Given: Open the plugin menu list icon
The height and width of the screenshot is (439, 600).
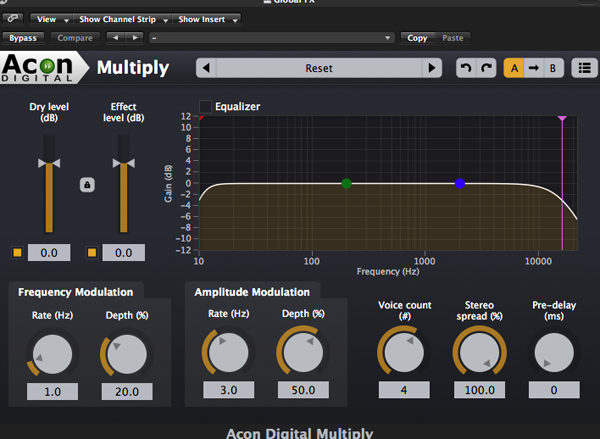Looking at the screenshot, I should (584, 68).
